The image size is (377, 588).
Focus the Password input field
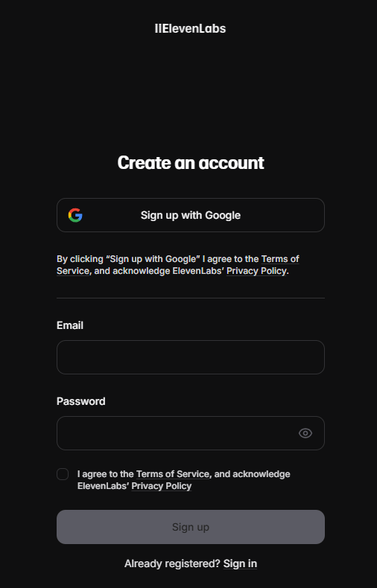[x=191, y=433]
